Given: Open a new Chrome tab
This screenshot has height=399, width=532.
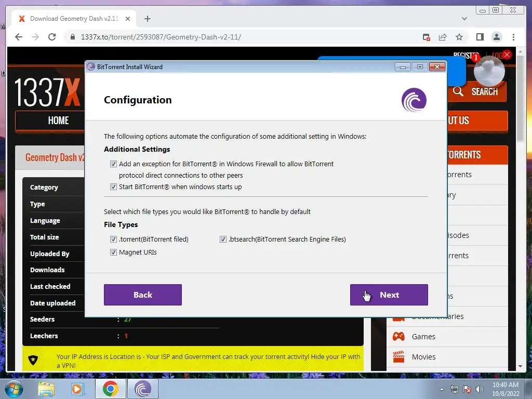Looking at the screenshot, I should (x=147, y=19).
